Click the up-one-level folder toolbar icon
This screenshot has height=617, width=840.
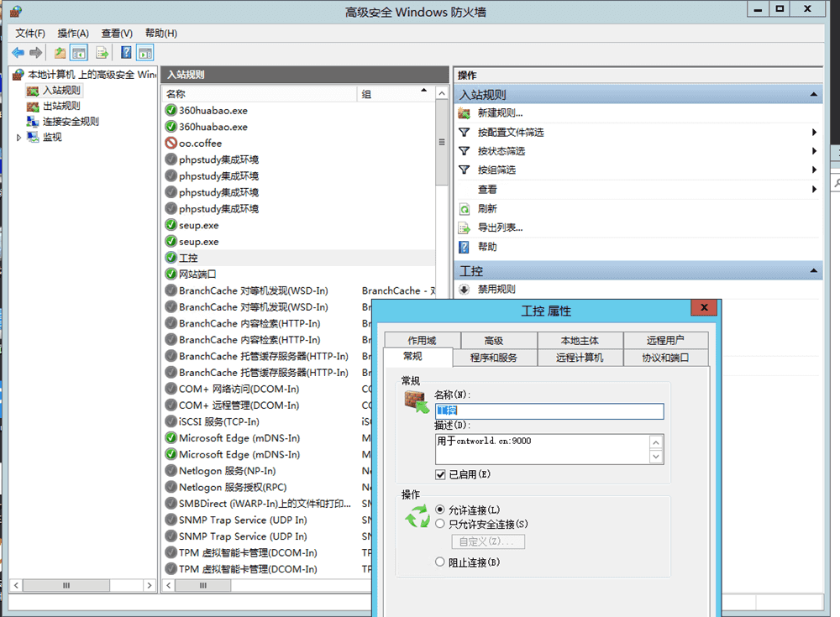tap(60, 53)
